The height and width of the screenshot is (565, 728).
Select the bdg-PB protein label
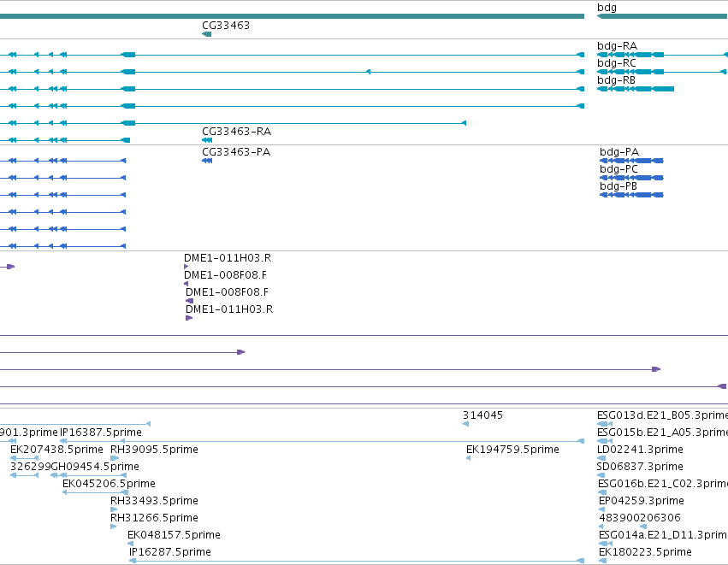(x=619, y=186)
